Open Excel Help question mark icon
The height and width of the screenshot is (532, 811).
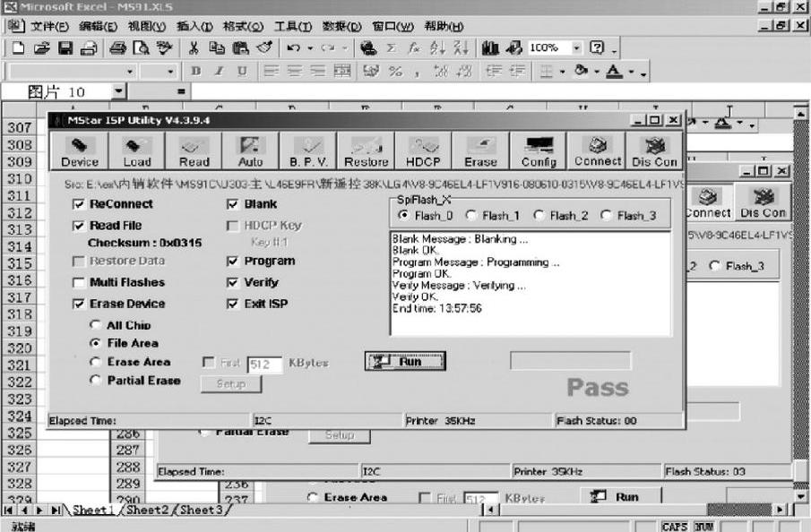[597, 48]
